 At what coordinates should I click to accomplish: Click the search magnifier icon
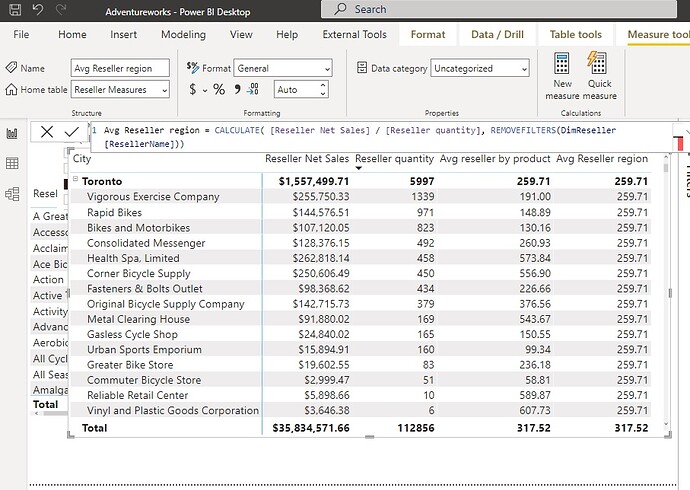[x=340, y=9]
